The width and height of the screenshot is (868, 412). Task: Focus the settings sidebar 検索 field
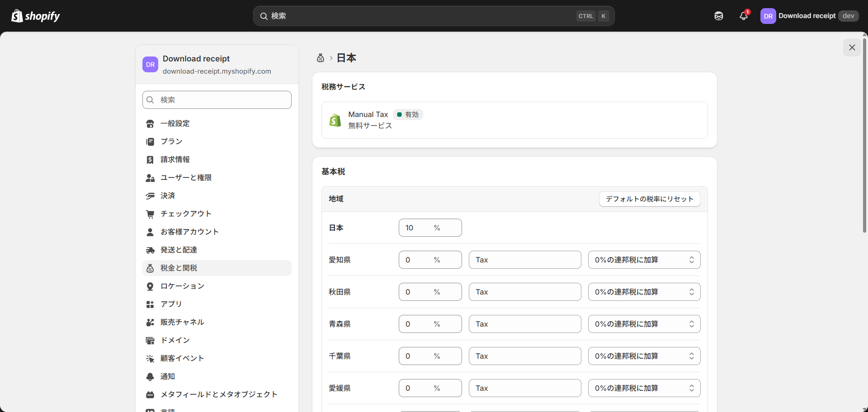click(x=217, y=100)
